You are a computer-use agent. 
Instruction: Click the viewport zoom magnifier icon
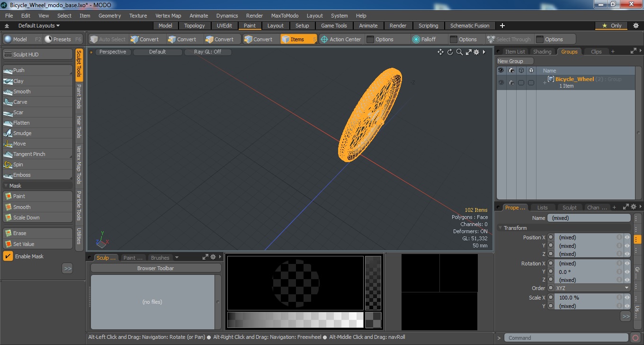tap(459, 52)
